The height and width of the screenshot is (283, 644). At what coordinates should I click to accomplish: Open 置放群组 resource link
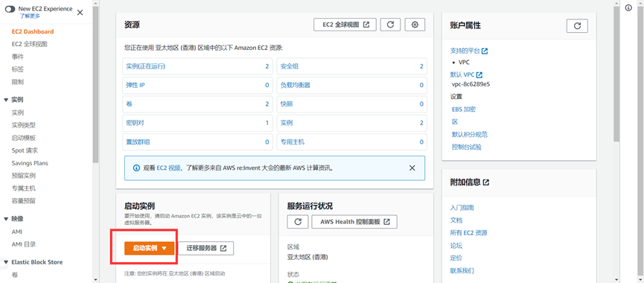pyautogui.click(x=138, y=141)
